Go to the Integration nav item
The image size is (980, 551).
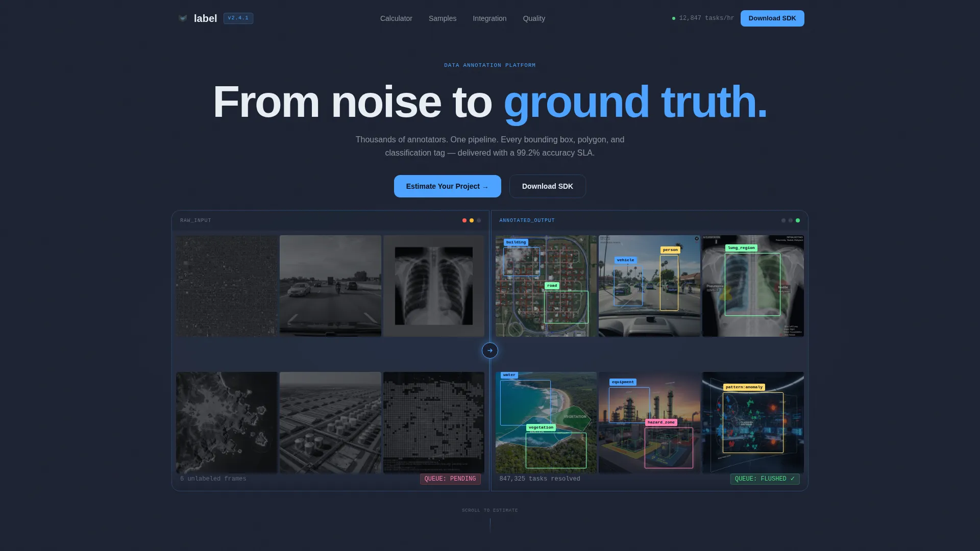489,18
